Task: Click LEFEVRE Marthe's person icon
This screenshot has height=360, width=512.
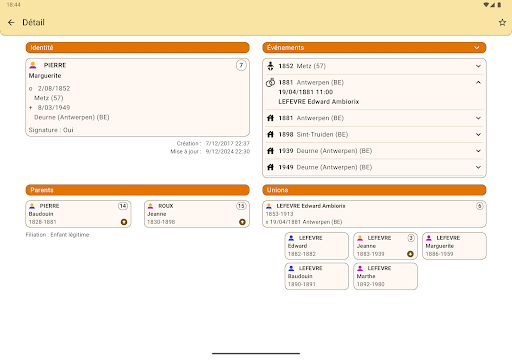Action: click(360, 268)
